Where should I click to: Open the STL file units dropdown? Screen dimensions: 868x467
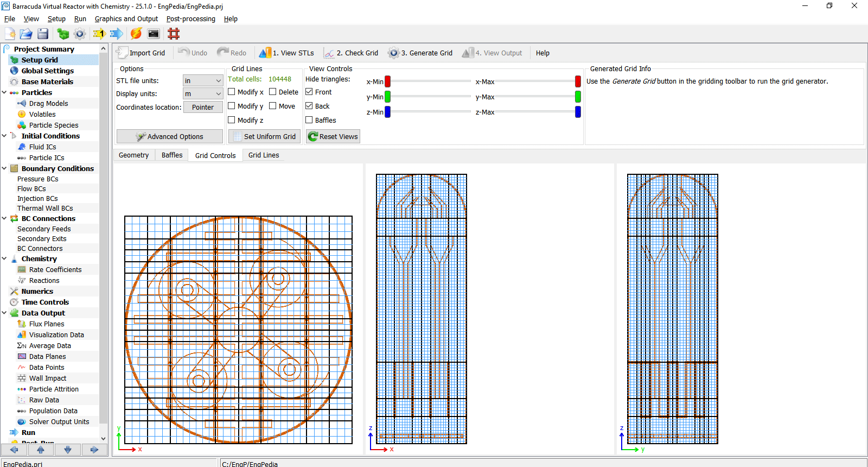click(203, 80)
